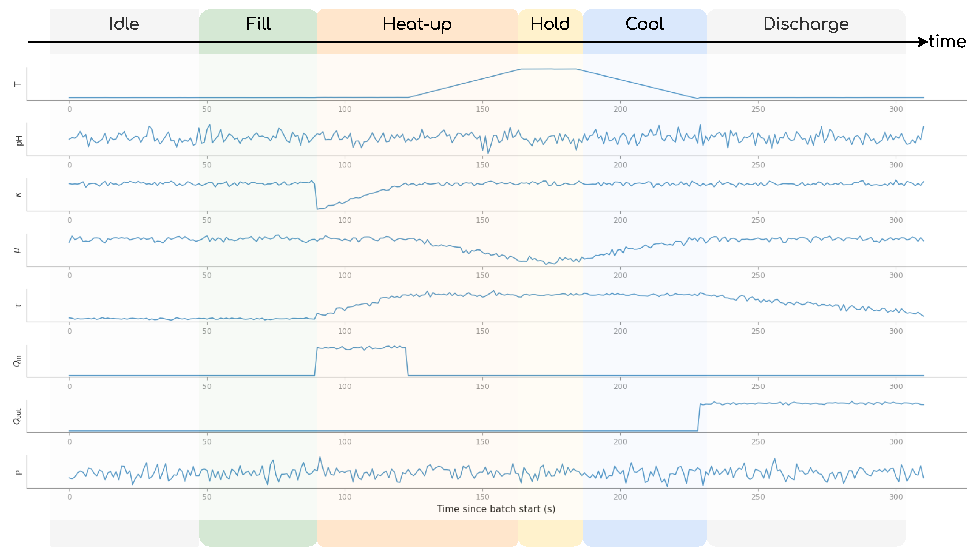This screenshot has width=980, height=559.
Task: Select the Heat-up phase label
Action: 417,24
